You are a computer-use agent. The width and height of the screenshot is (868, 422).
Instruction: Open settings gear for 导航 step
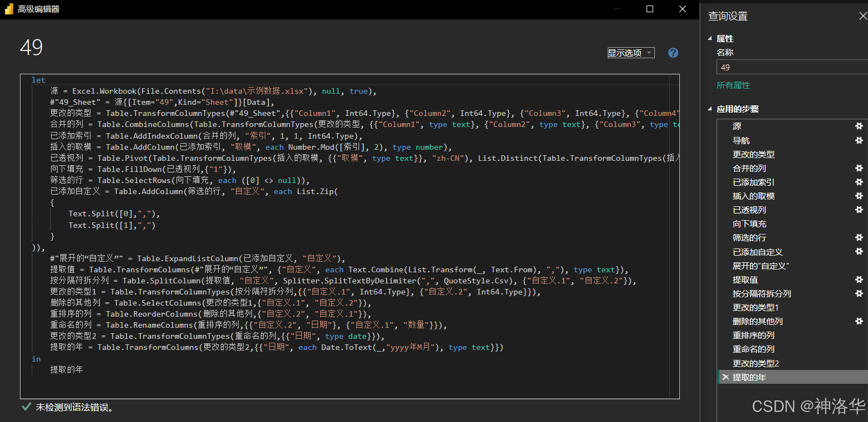859,140
